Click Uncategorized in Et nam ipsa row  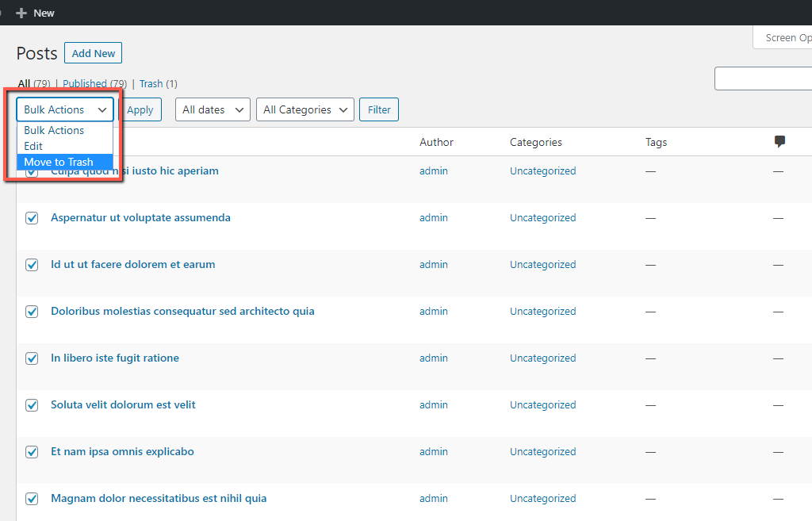pos(542,451)
